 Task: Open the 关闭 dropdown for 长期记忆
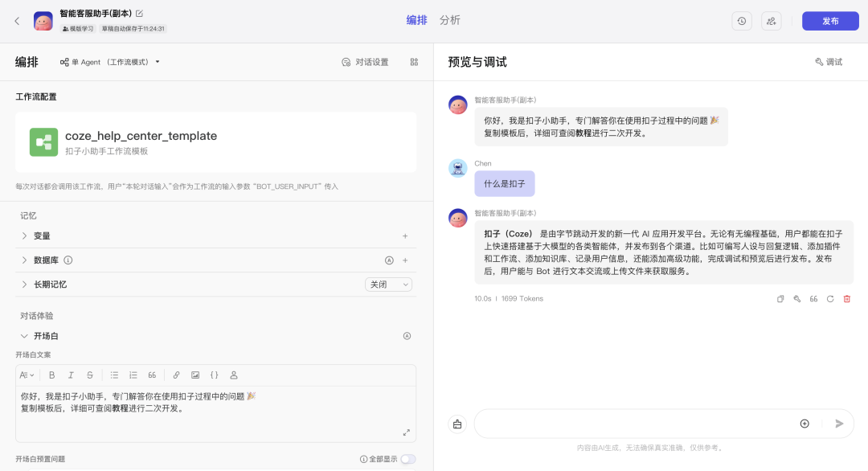pos(388,284)
